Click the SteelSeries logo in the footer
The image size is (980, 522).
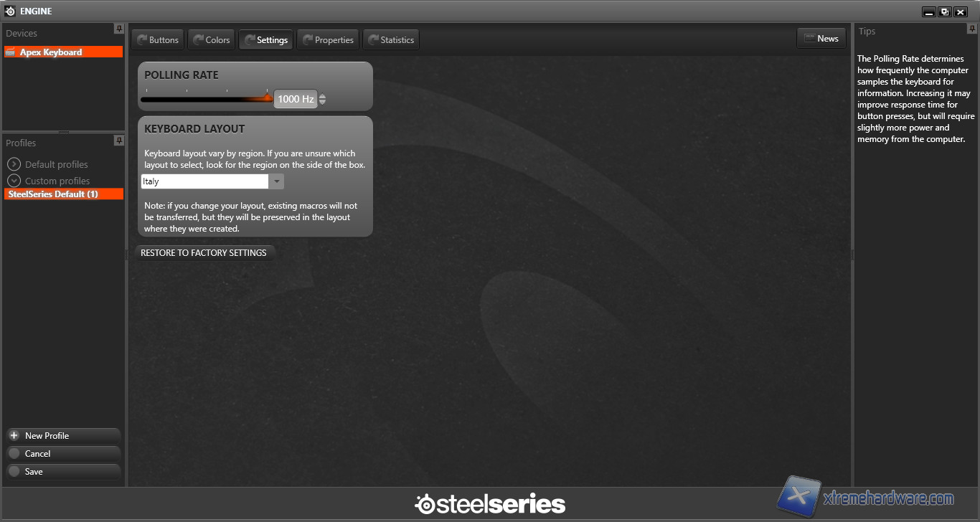coord(490,504)
